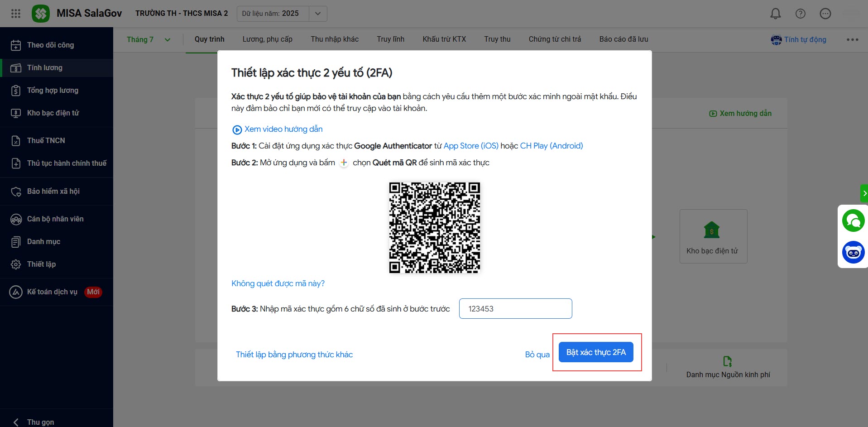Click TRƯỜNG TH - THCS MISA 2 title

point(182,14)
